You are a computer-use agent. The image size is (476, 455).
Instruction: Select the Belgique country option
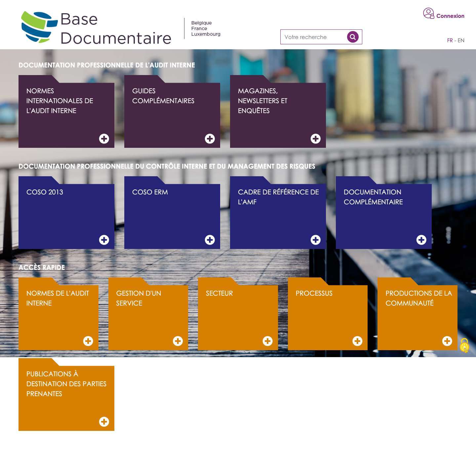point(201,23)
